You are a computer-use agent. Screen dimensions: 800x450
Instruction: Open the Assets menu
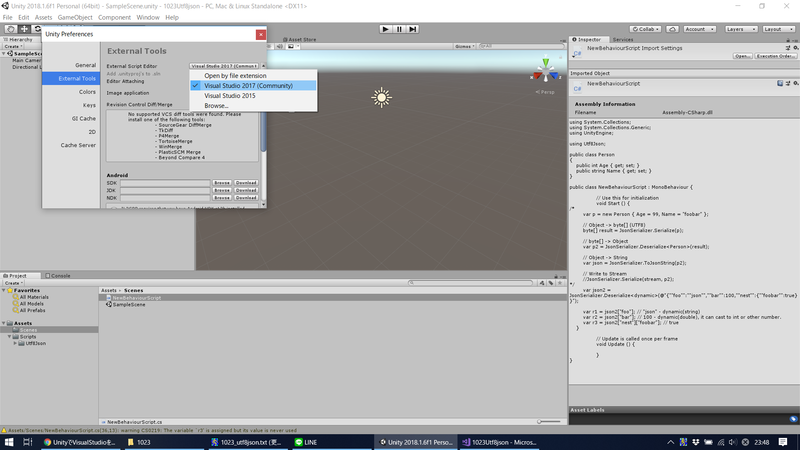point(43,17)
